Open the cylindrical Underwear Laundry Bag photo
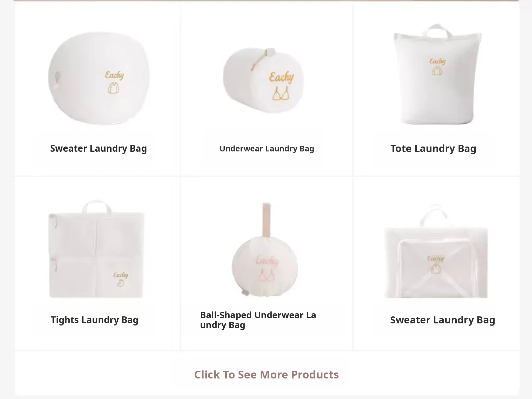The image size is (532, 399). [263, 80]
